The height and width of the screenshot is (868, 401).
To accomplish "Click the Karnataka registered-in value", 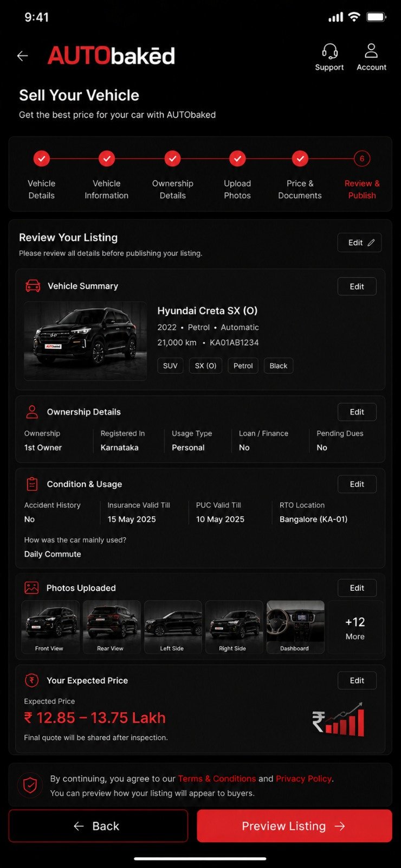I will pos(120,448).
